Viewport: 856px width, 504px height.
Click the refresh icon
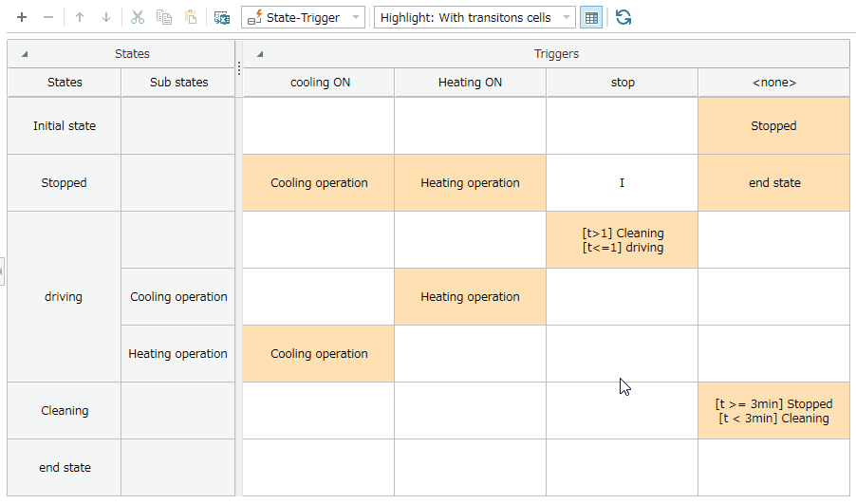(x=623, y=17)
